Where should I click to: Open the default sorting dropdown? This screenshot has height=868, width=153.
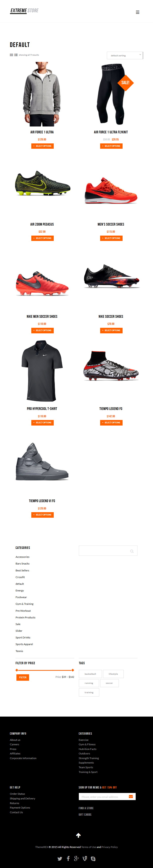point(125,55)
